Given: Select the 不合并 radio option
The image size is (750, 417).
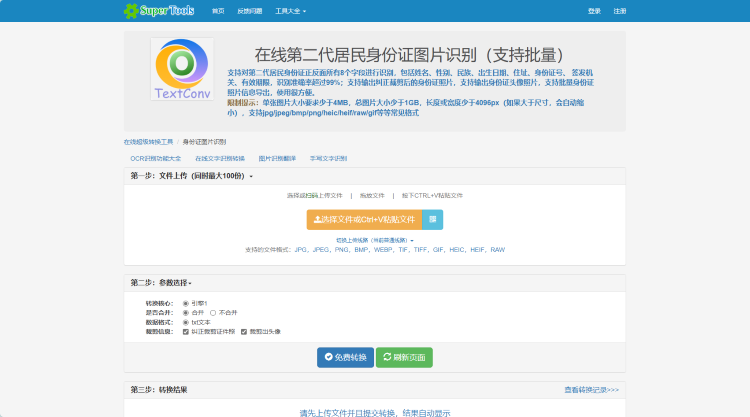Looking at the screenshot, I should (213, 312).
